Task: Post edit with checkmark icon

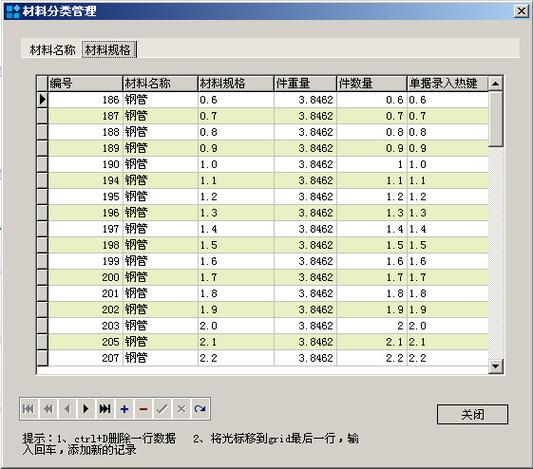Action: [162, 409]
